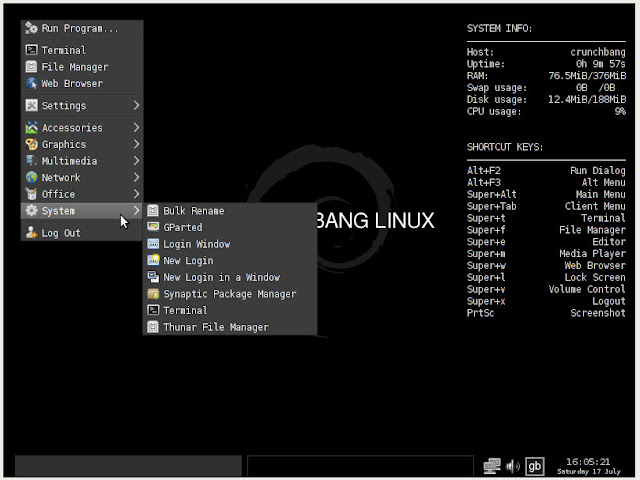Click the Run Program gears icon

click(x=31, y=28)
